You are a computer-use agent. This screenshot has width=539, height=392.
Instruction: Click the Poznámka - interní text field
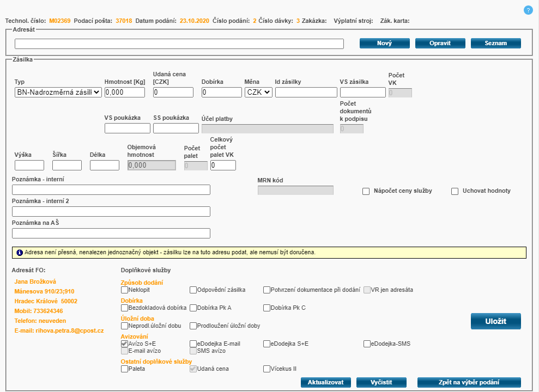click(111, 189)
